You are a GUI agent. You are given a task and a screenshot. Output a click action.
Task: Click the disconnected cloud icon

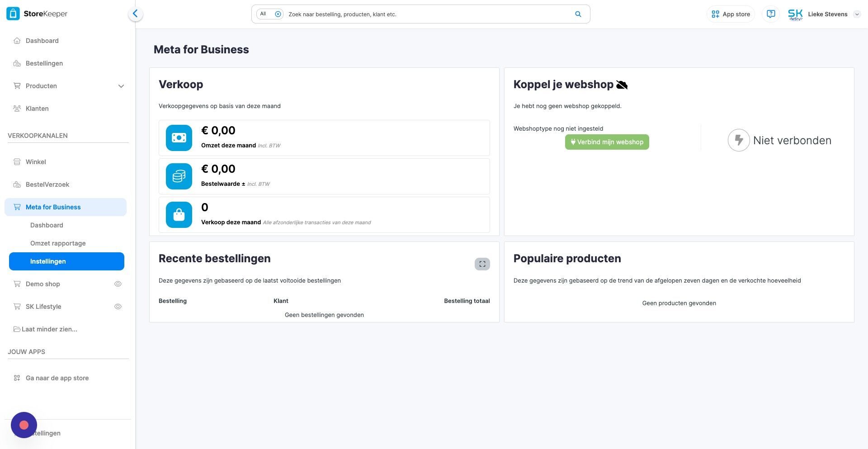pos(622,85)
